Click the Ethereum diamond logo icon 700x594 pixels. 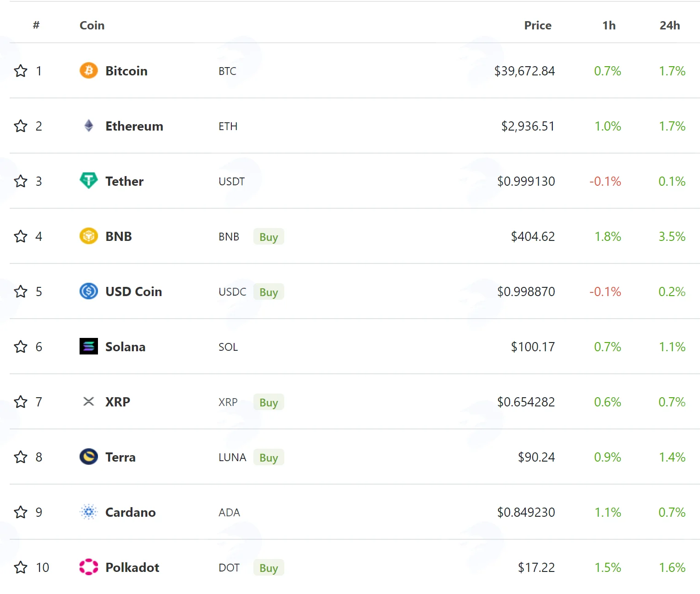pyautogui.click(x=89, y=126)
